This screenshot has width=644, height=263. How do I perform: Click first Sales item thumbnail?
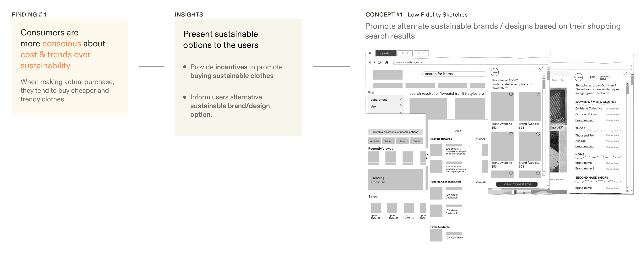pyautogui.click(x=376, y=208)
